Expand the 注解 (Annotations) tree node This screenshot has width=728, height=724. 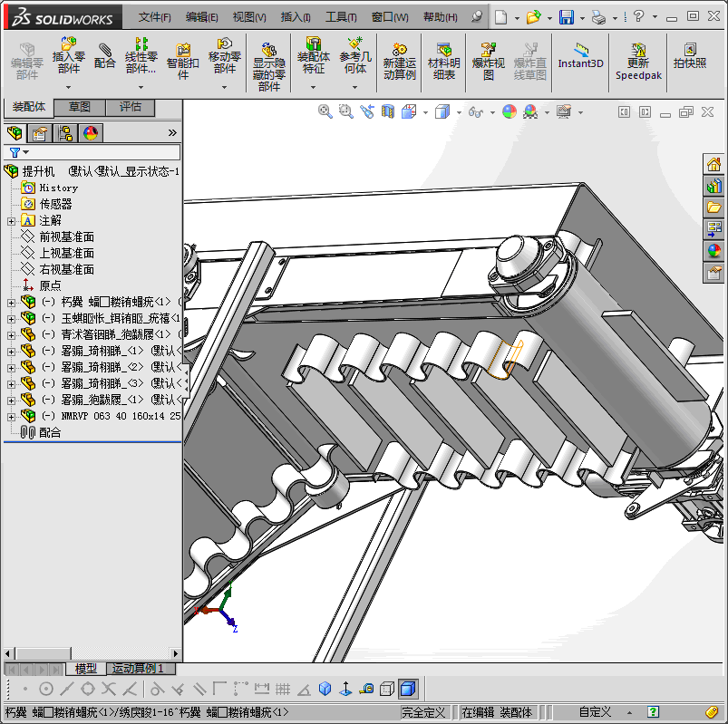tap(11, 220)
